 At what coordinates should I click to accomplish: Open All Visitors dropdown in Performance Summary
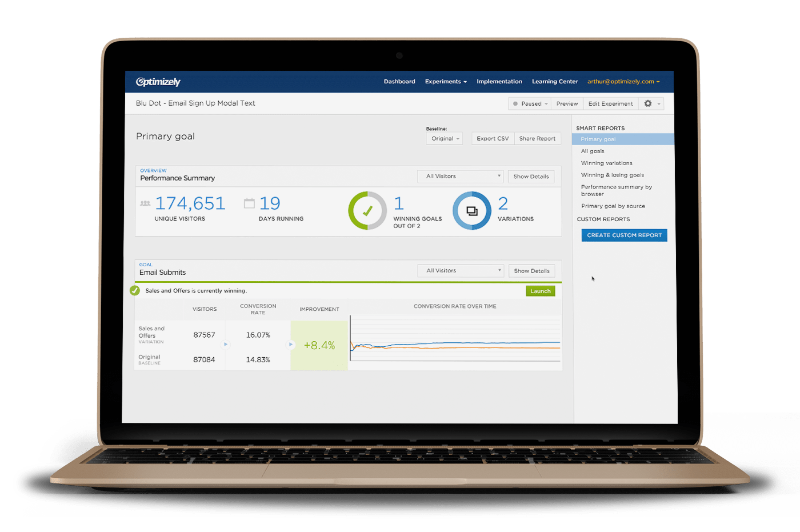pyautogui.click(x=461, y=177)
